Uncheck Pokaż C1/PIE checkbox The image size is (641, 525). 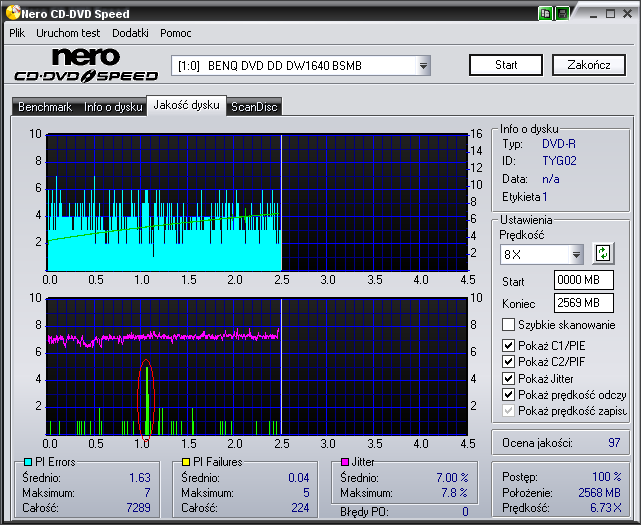(508, 346)
